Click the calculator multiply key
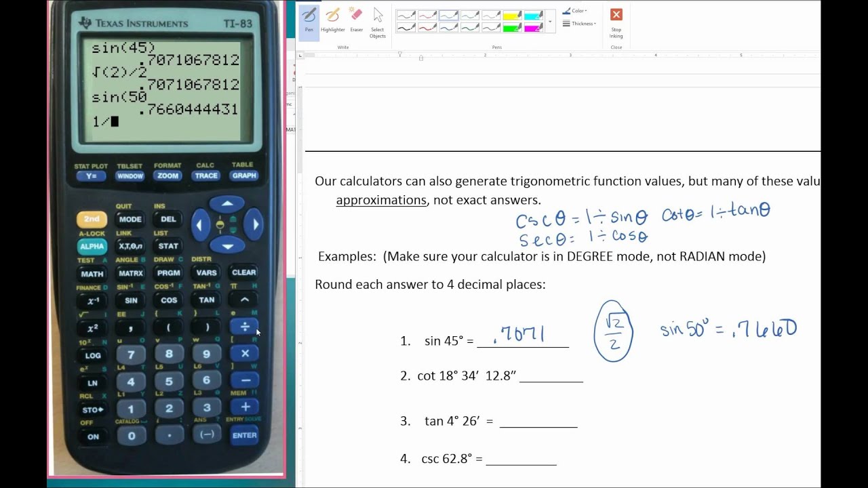Screen dimensions: 868x488 pyautogui.click(x=245, y=353)
